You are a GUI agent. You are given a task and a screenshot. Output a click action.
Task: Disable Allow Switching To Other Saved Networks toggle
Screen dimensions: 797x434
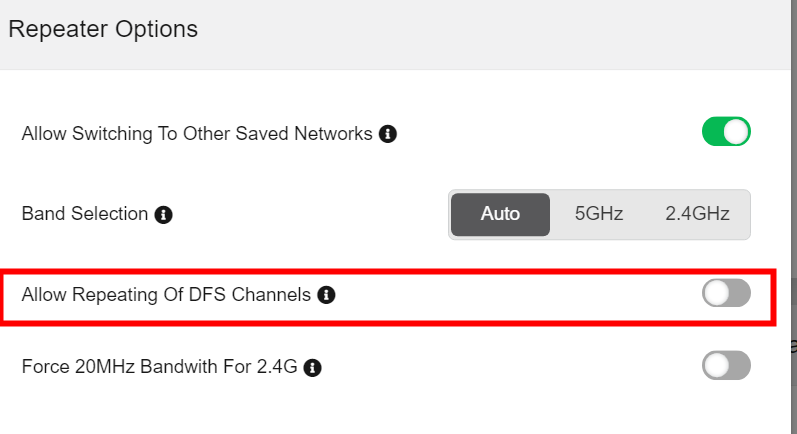[x=726, y=132]
